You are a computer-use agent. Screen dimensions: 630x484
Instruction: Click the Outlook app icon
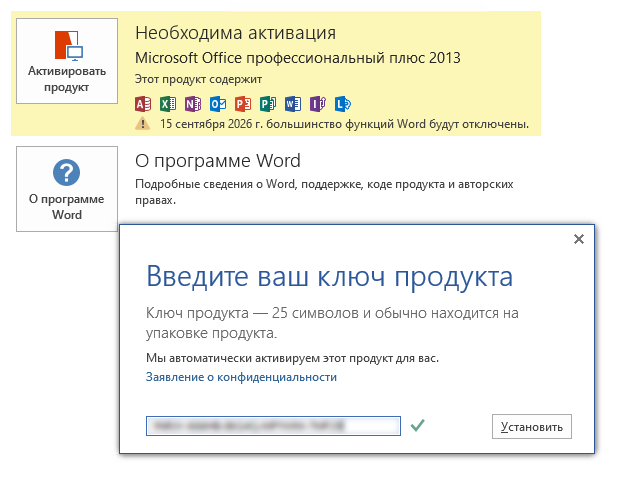[x=218, y=104]
